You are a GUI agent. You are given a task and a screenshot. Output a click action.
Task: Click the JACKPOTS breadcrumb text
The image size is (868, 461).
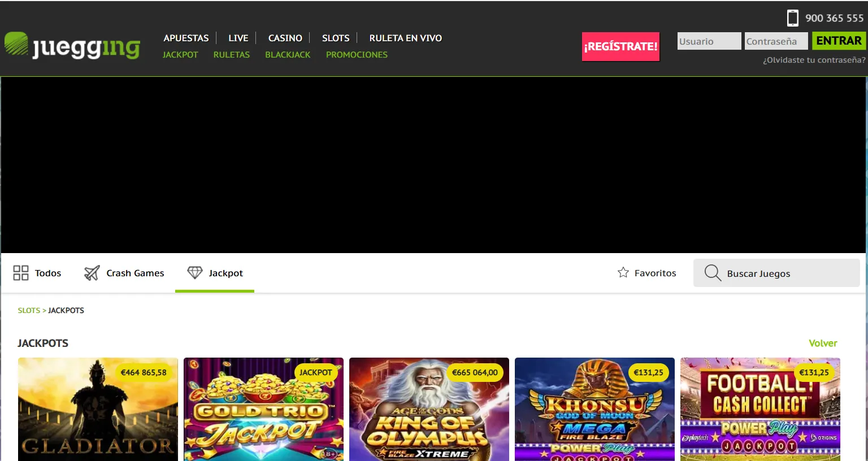[66, 310]
